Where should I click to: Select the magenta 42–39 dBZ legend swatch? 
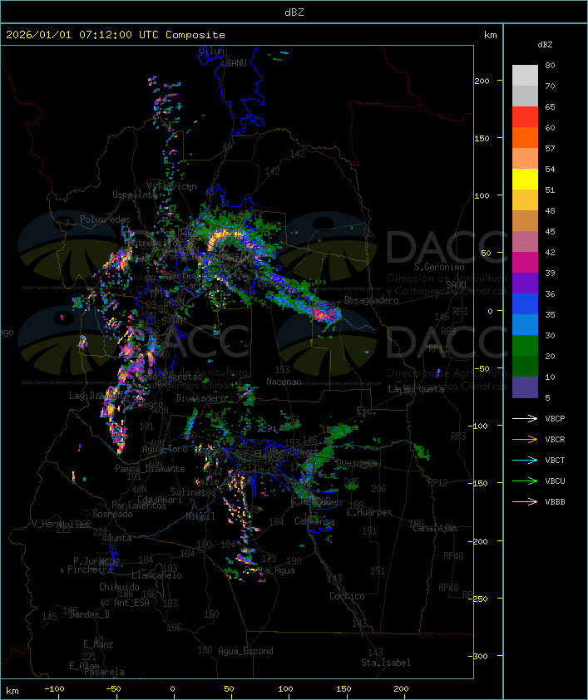(525, 262)
